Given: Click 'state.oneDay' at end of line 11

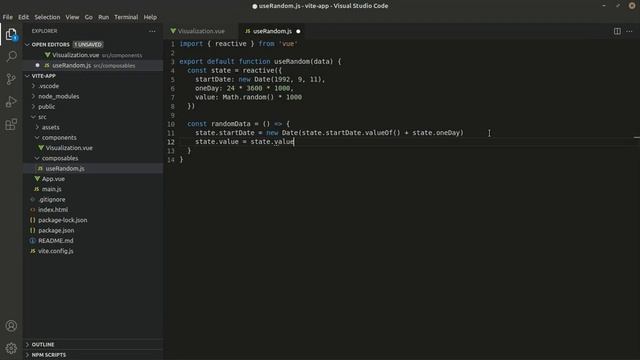Looking at the screenshot, I should point(436,133).
